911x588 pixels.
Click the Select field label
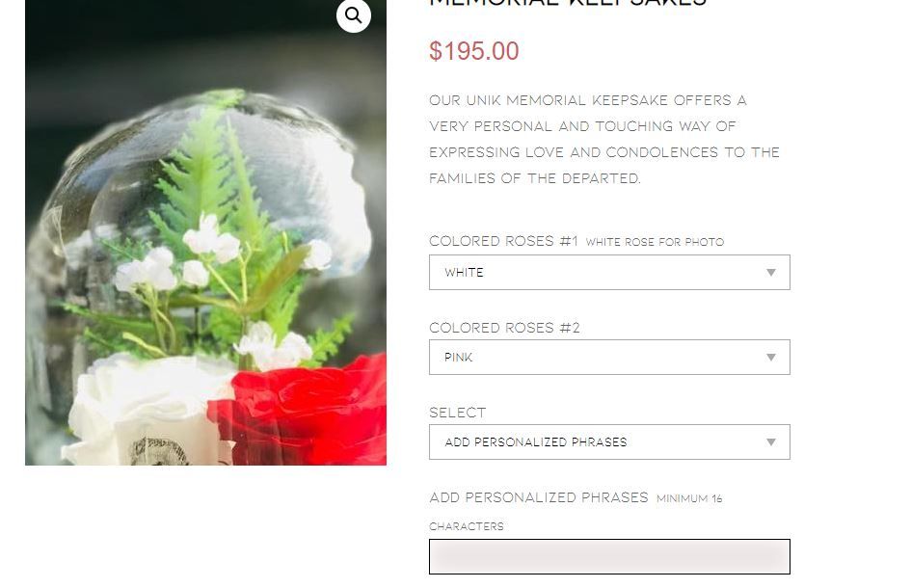pos(457,412)
